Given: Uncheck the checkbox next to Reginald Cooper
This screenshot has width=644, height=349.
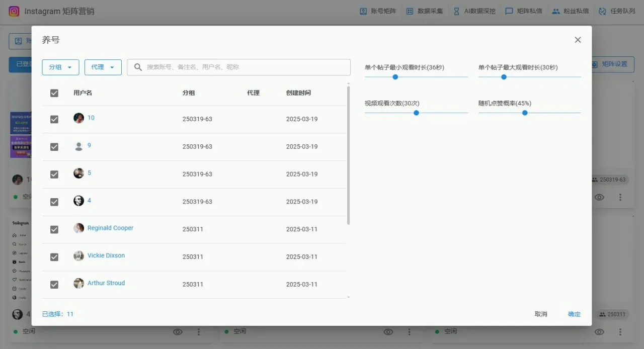Looking at the screenshot, I should tap(54, 229).
